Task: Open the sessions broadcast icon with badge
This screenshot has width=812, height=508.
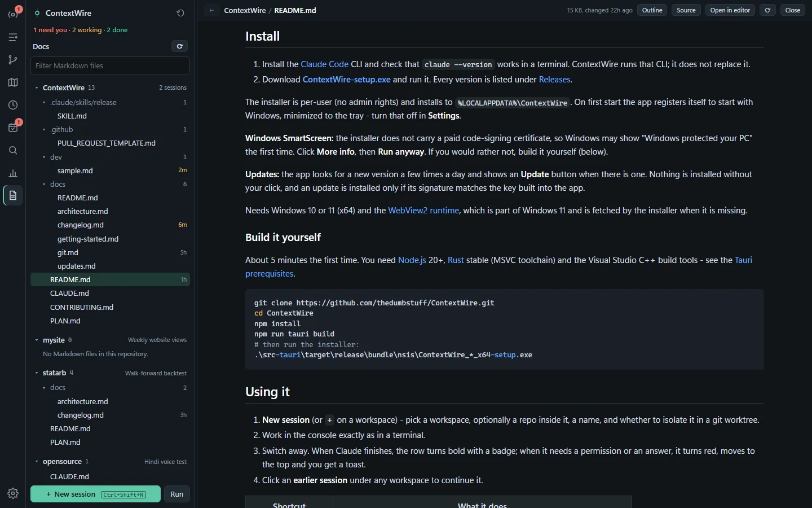Action: click(x=13, y=14)
